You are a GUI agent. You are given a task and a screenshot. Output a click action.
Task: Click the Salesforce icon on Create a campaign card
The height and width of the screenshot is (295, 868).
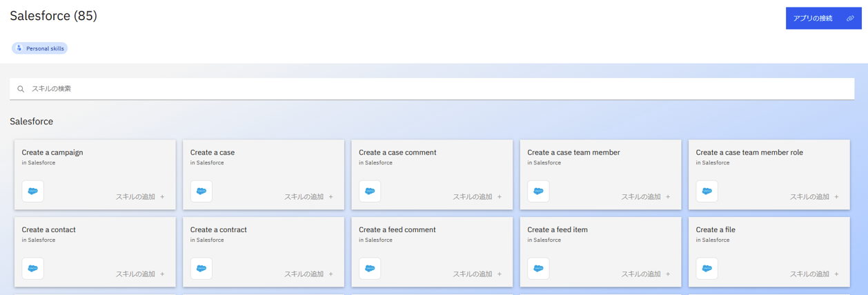[x=32, y=191]
